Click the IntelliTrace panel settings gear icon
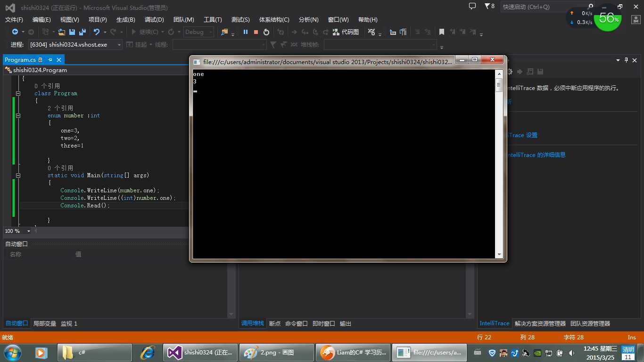The height and width of the screenshot is (362, 644). click(x=509, y=72)
